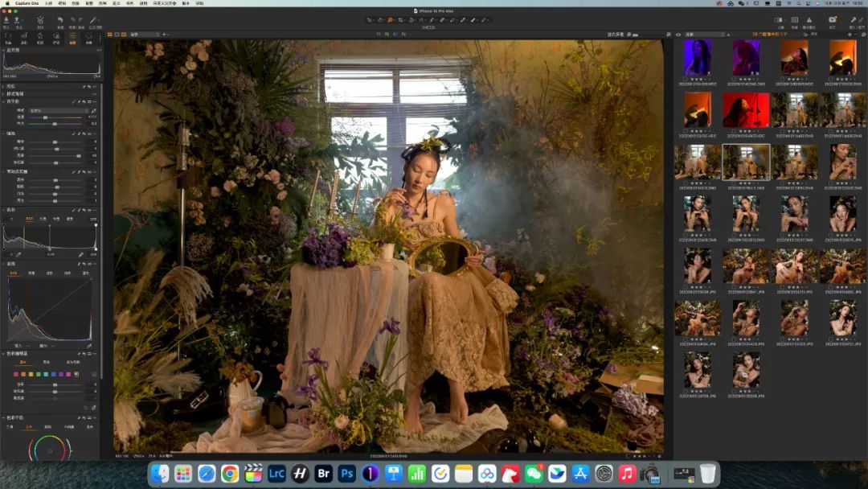Switch to the highlighted orange tool tab

point(73,36)
